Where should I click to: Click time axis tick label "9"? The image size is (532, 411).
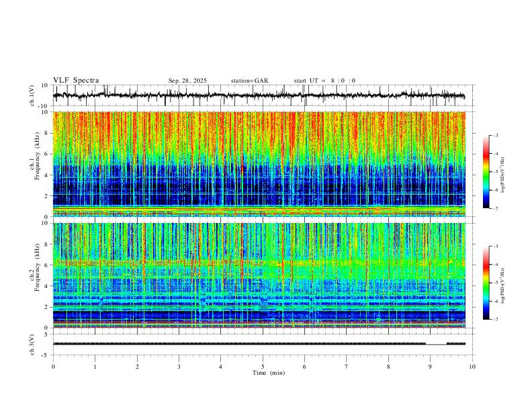(x=430, y=367)
